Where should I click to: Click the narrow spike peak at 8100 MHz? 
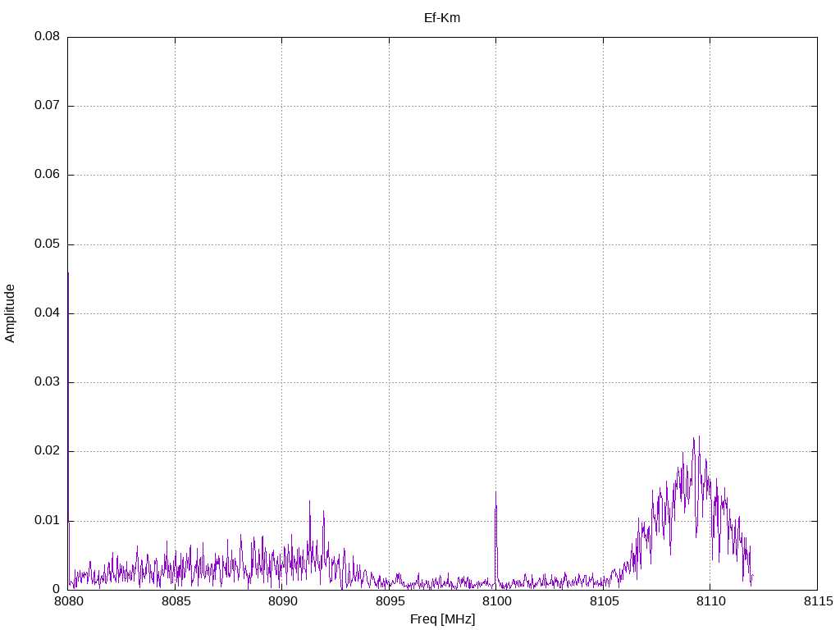(x=495, y=492)
